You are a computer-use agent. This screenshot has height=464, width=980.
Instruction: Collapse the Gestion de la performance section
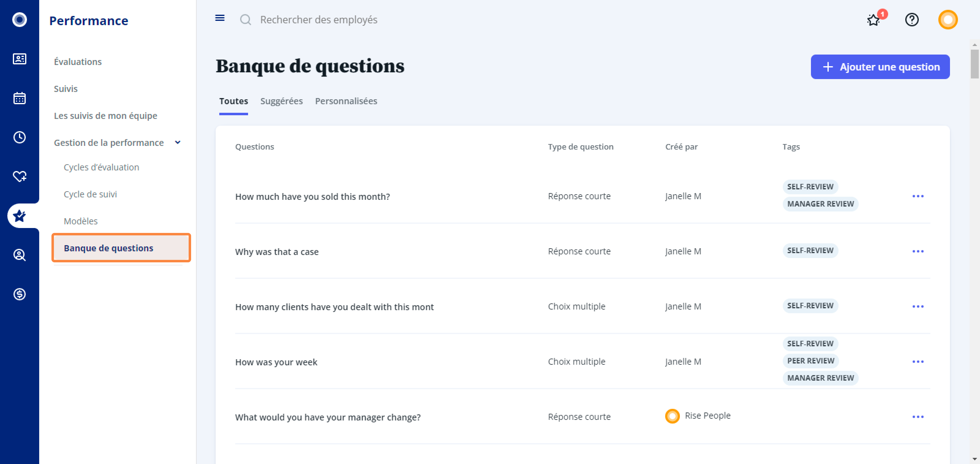[178, 143]
